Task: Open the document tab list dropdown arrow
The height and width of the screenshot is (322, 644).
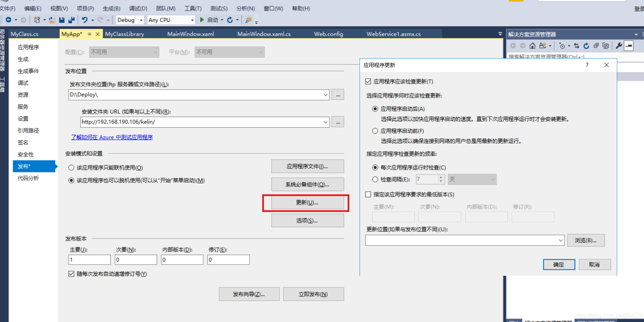Action: tap(500, 34)
